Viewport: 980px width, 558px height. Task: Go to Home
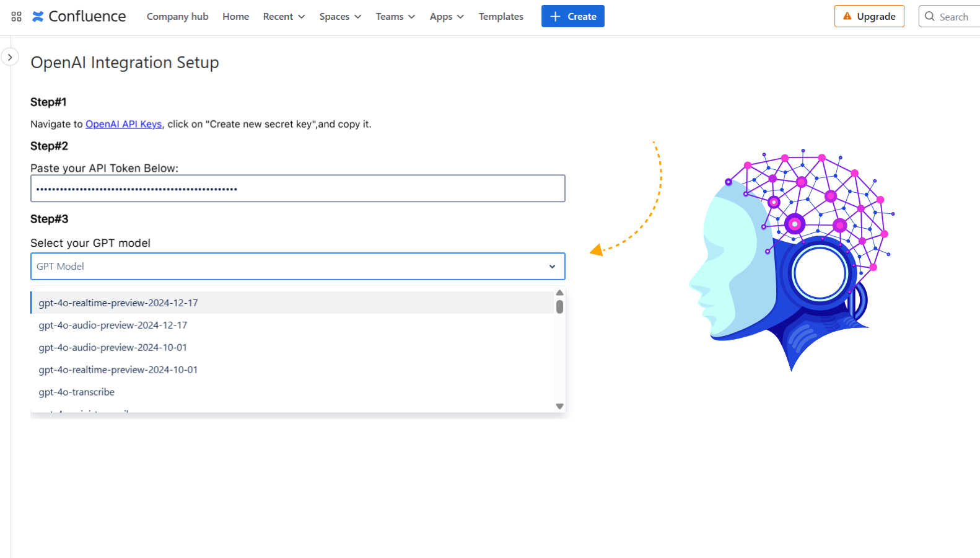pyautogui.click(x=235, y=17)
